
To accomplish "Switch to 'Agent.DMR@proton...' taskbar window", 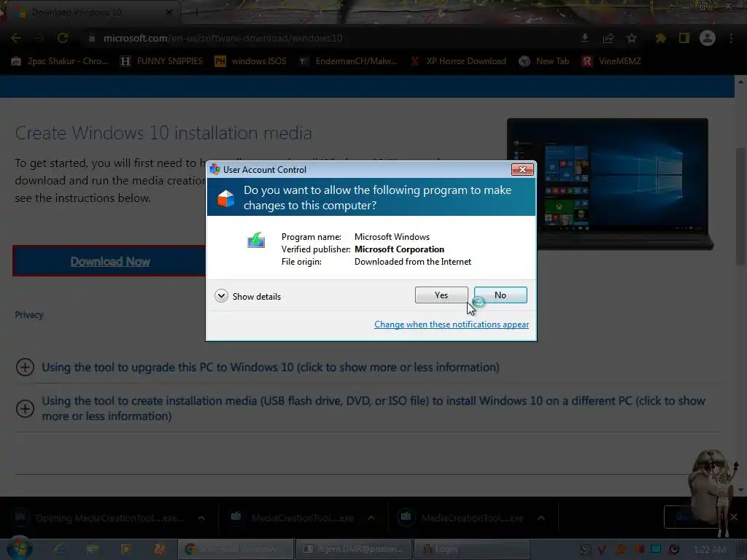I will pos(354,549).
